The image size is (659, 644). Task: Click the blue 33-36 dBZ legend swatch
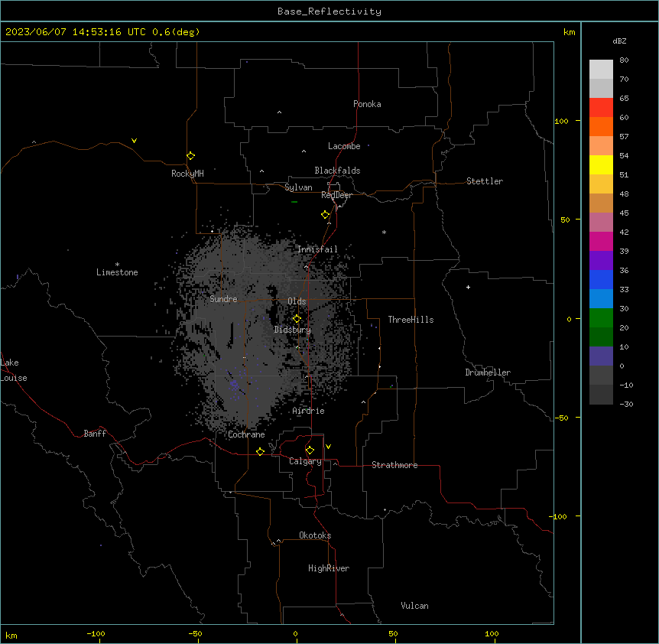click(x=601, y=279)
